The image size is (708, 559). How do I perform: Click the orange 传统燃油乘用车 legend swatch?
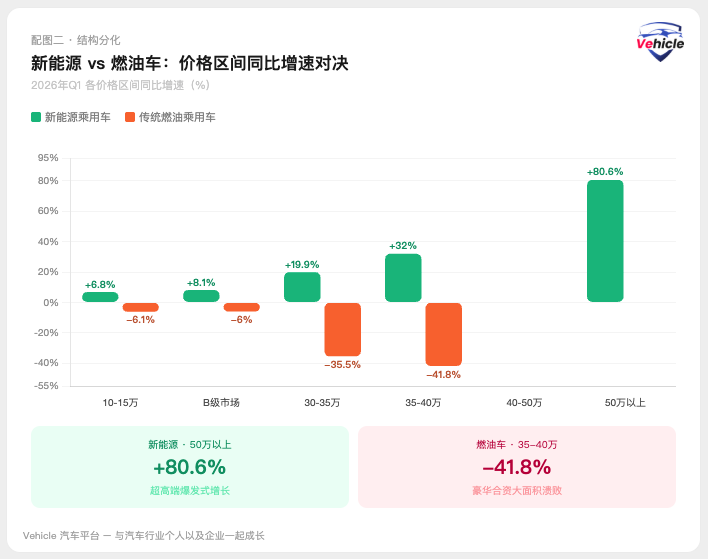[x=130, y=117]
